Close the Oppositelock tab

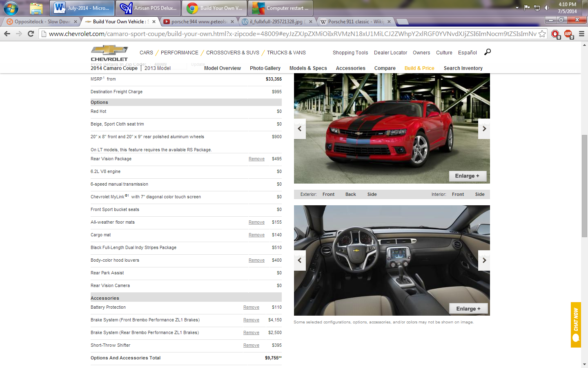coord(76,22)
